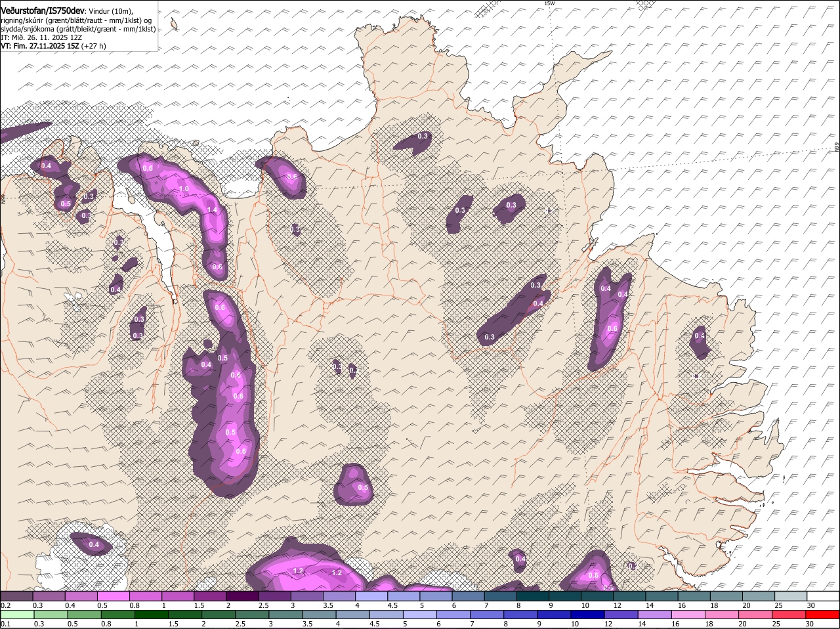Viewport: 840px width, 629px height.
Task: Click the 0.1 value under the bottom legend
Action: (x=5, y=624)
